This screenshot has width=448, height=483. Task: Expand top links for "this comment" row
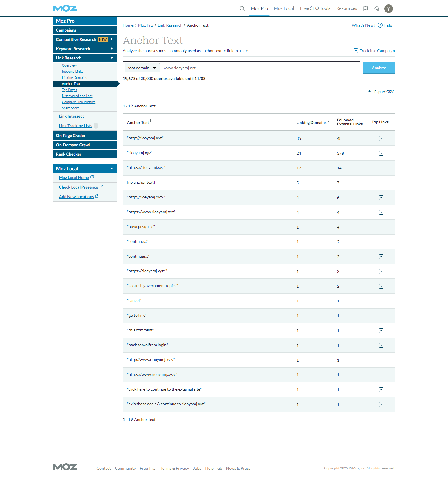coord(381,331)
